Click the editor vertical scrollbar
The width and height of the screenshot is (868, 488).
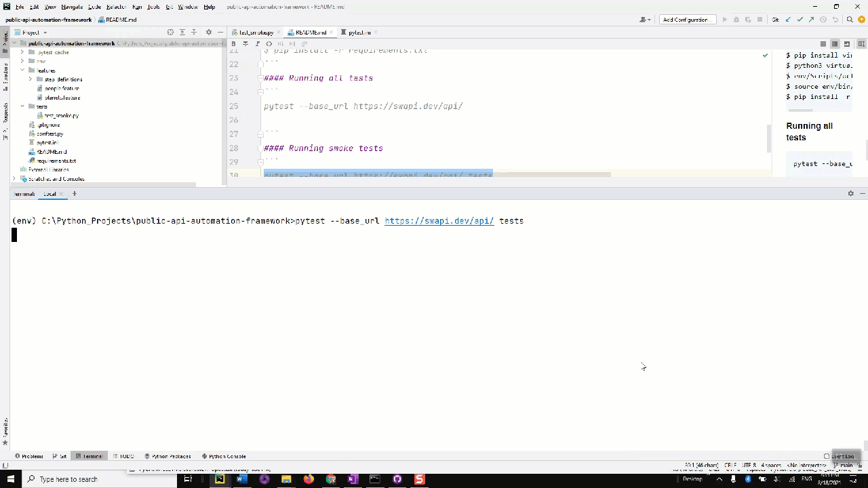[x=768, y=138]
